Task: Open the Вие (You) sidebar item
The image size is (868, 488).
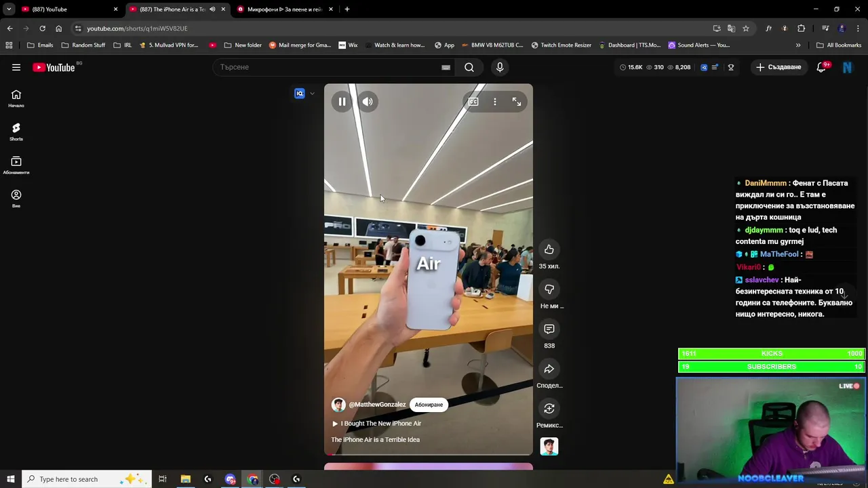Action: coord(16,199)
